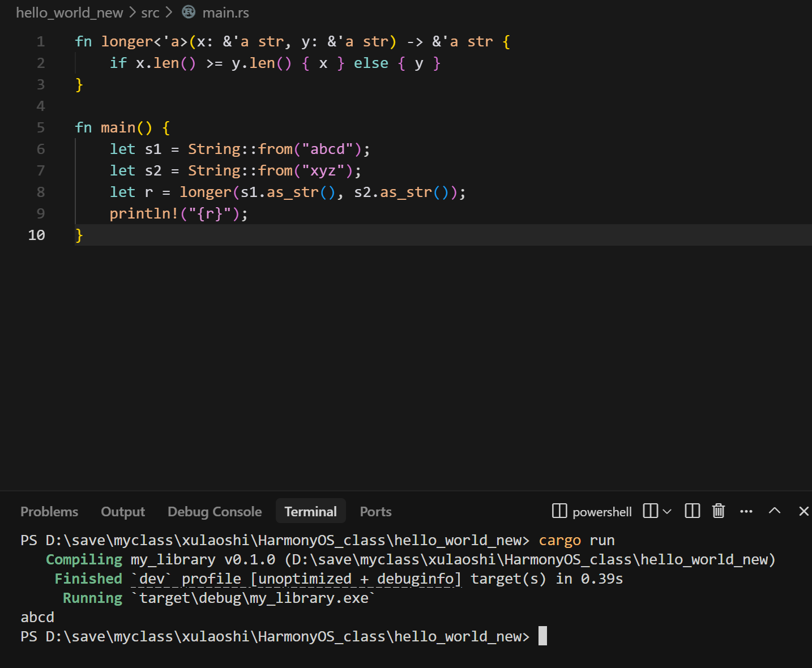Click the Rust file icon in the breadcrumb

pyautogui.click(x=189, y=12)
